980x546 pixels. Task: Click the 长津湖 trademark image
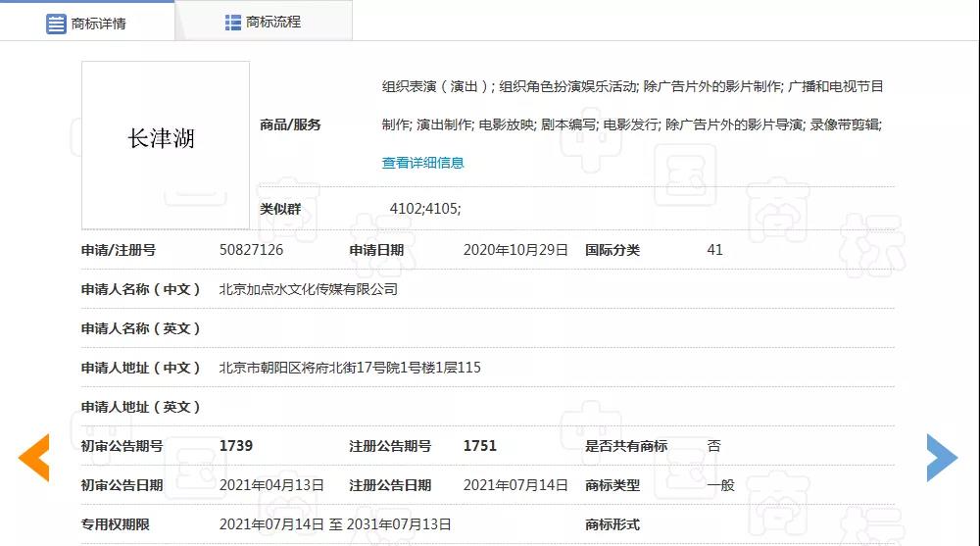(165, 139)
